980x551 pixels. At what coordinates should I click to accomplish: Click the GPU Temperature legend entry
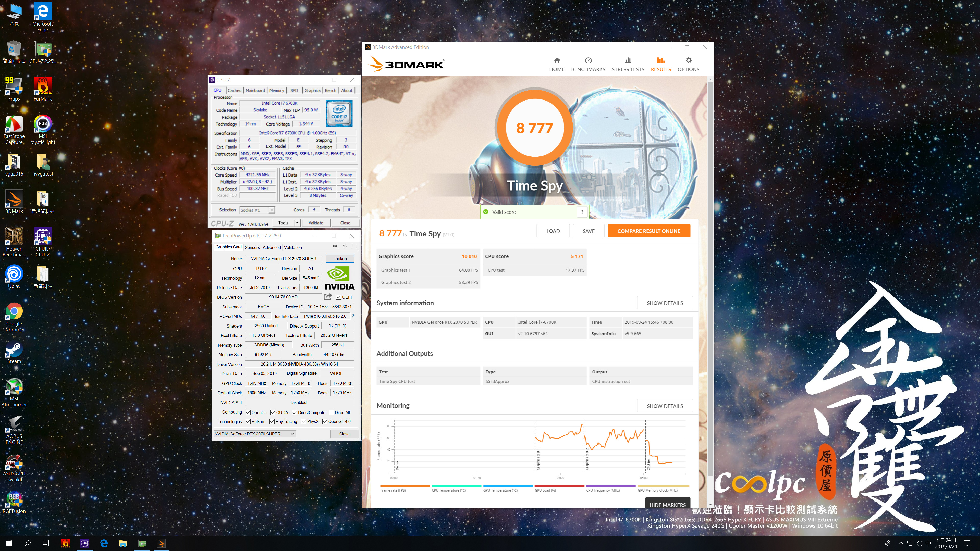tap(508, 489)
